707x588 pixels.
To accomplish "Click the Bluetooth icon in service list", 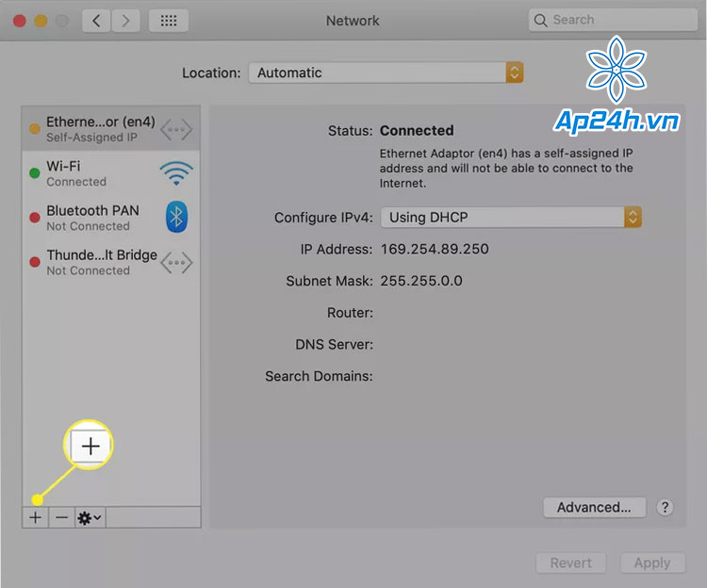I will (x=177, y=217).
